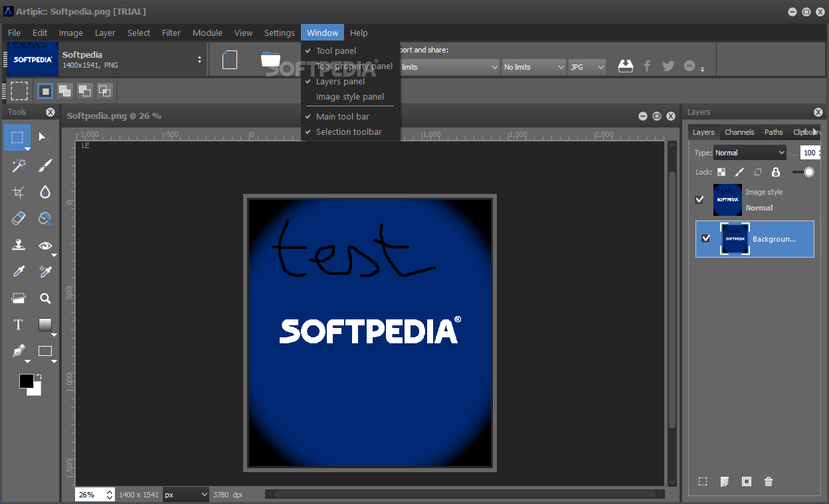This screenshot has height=504, width=829.
Task: Click the save export tray icon
Action: tap(625, 66)
